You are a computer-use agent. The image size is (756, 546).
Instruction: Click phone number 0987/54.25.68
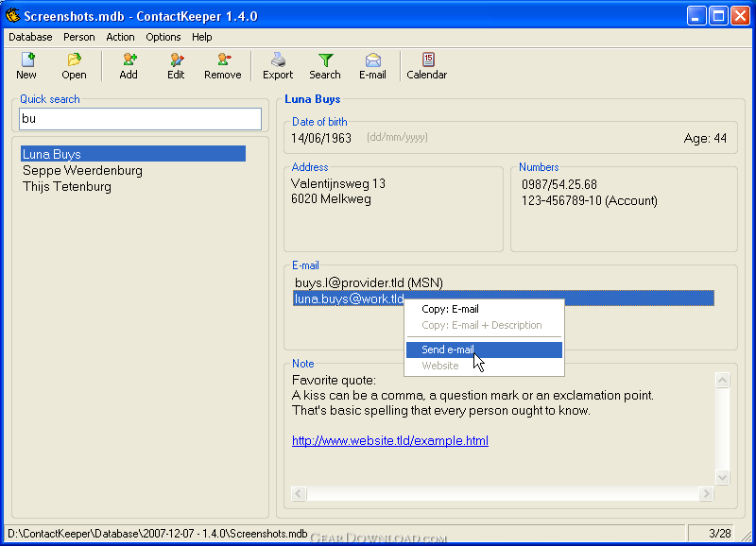[x=559, y=184]
